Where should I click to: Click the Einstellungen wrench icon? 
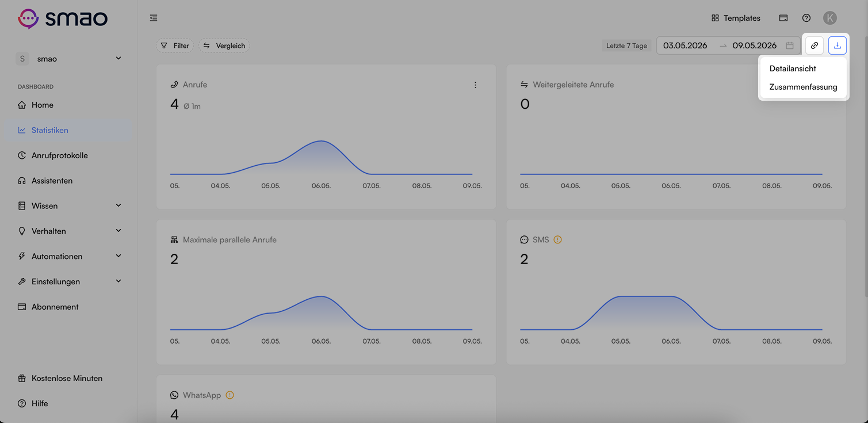pyautogui.click(x=22, y=281)
